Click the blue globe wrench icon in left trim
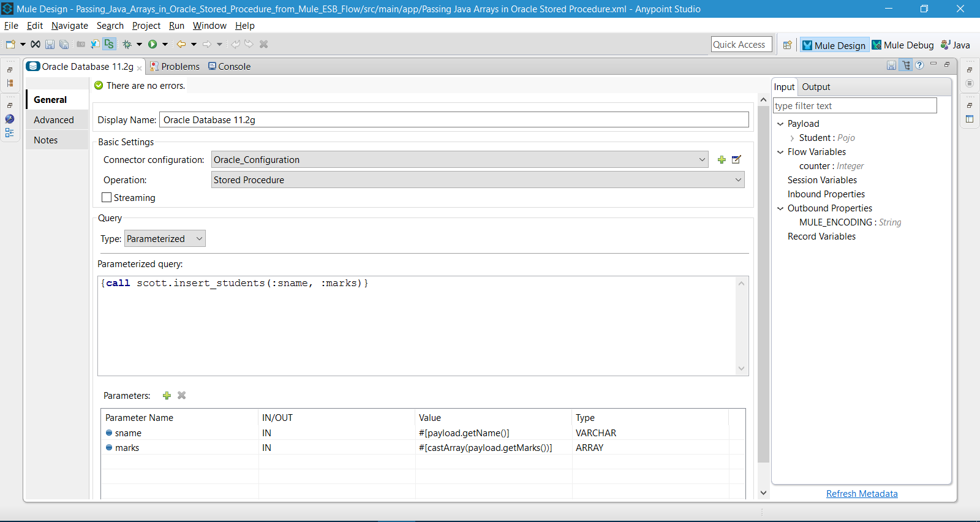This screenshot has height=522, width=980. [10, 119]
